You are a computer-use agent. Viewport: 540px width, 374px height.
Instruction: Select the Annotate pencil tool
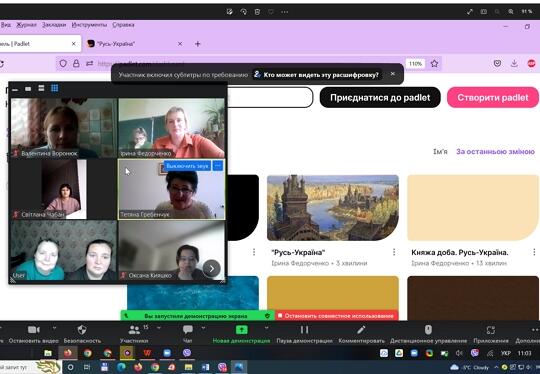[361, 330]
